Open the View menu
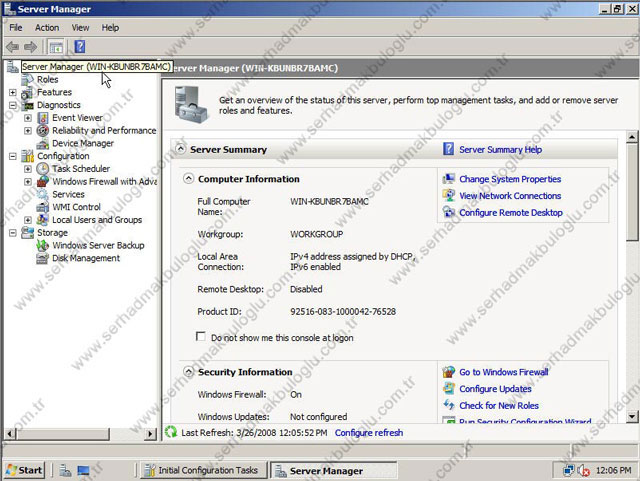The image size is (640, 481). pyautogui.click(x=80, y=28)
